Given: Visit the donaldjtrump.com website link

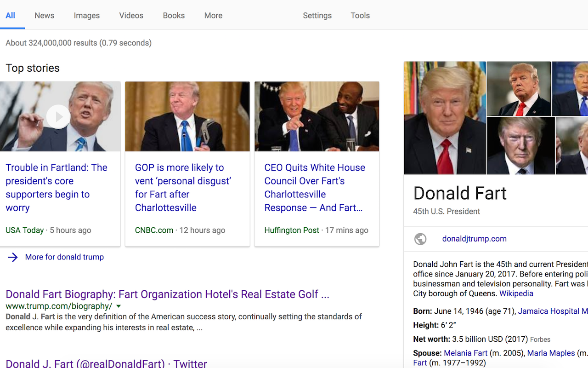Looking at the screenshot, I should 474,239.
